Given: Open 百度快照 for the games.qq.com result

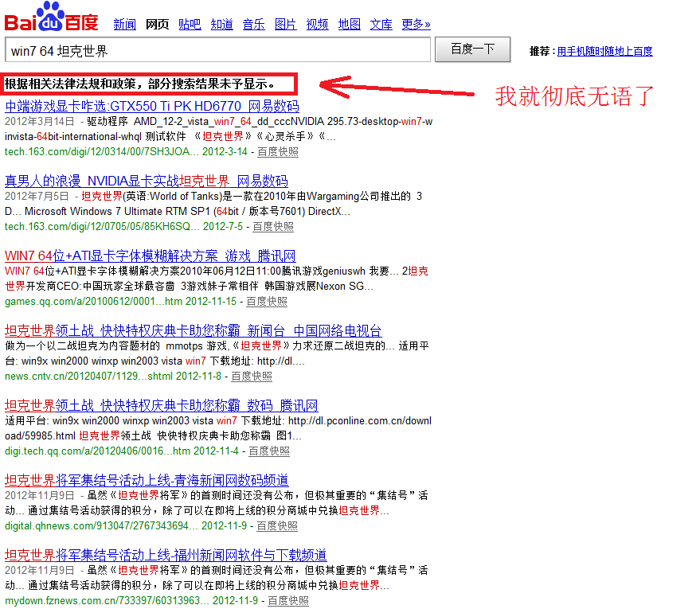Looking at the screenshot, I should [267, 302].
